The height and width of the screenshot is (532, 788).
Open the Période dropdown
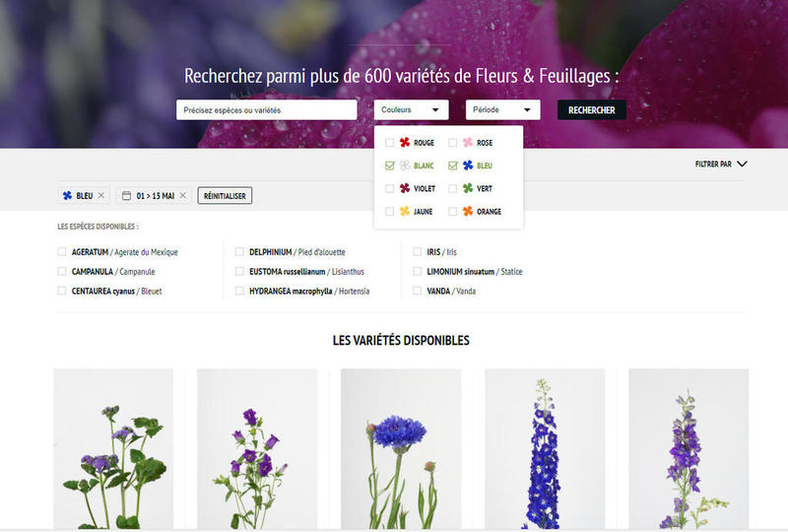click(x=502, y=110)
